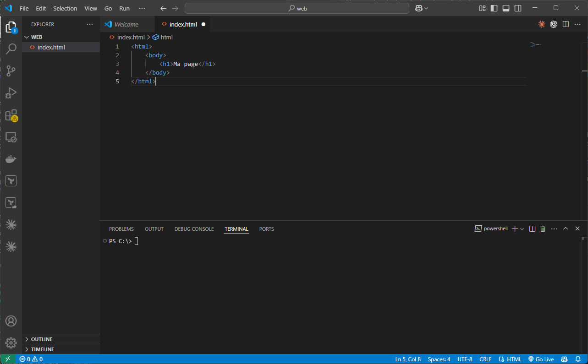588x364 pixels.
Task: Open editor More Actions ellipsis
Action: click(578, 24)
